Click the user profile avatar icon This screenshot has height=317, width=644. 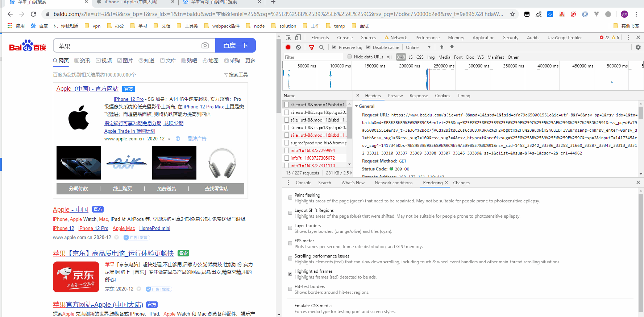pyautogui.click(x=624, y=14)
